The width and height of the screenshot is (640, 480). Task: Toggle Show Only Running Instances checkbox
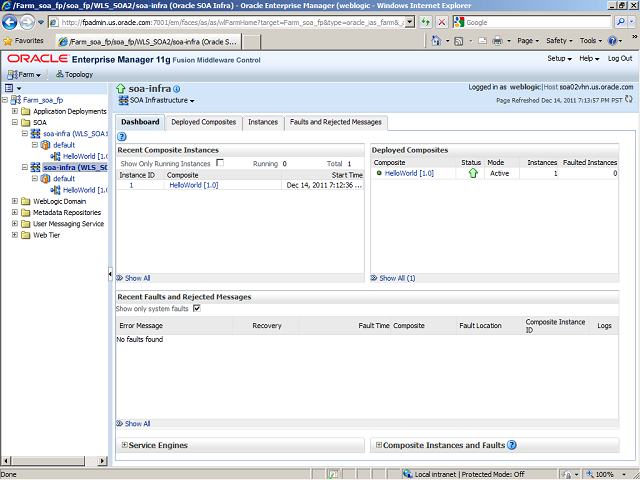[220, 162]
